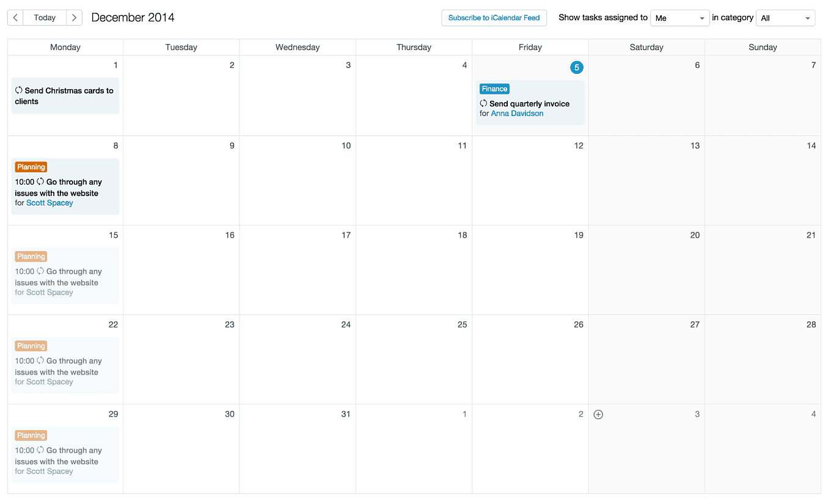Click the Tuesday column header
Screen dimensions: 831x504
[x=181, y=47]
